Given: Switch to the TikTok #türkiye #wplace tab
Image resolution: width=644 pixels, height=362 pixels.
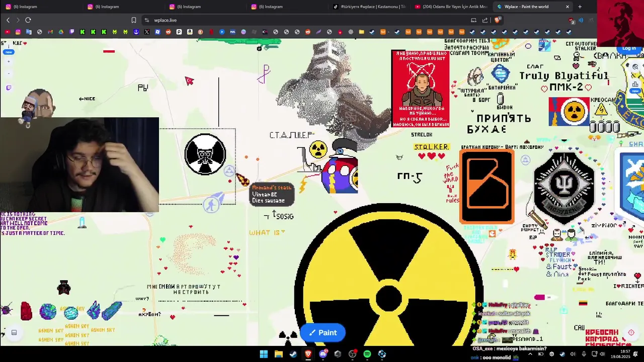Looking at the screenshot, I should [x=368, y=7].
